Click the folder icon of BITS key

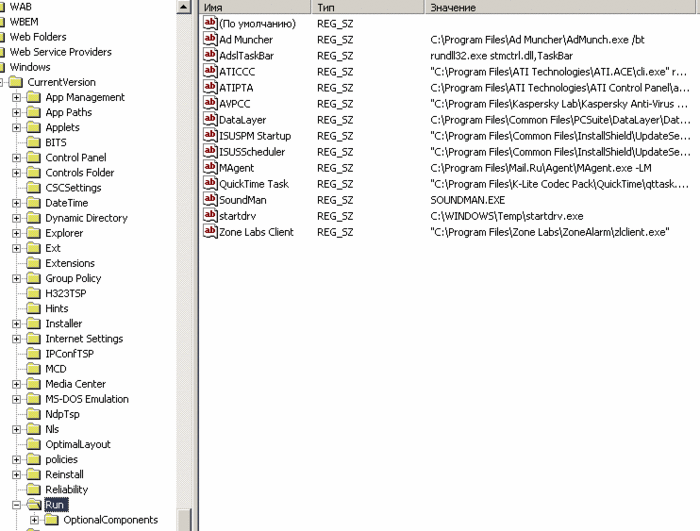(33, 142)
